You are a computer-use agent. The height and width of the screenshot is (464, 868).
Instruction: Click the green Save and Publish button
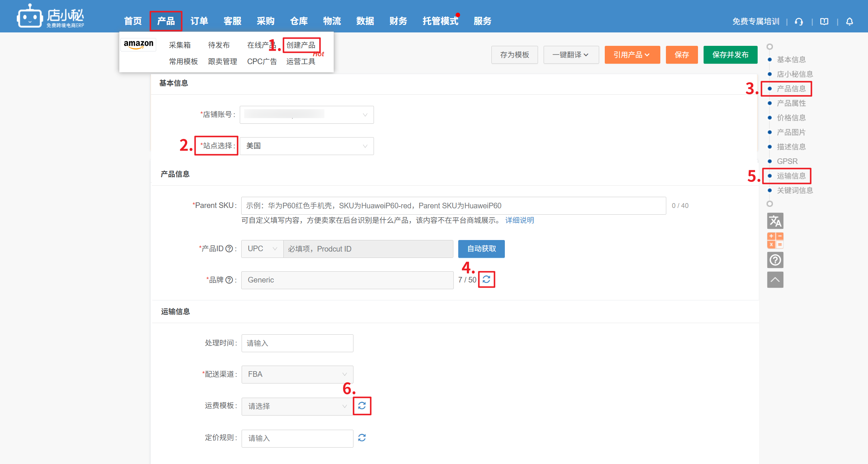coord(730,55)
